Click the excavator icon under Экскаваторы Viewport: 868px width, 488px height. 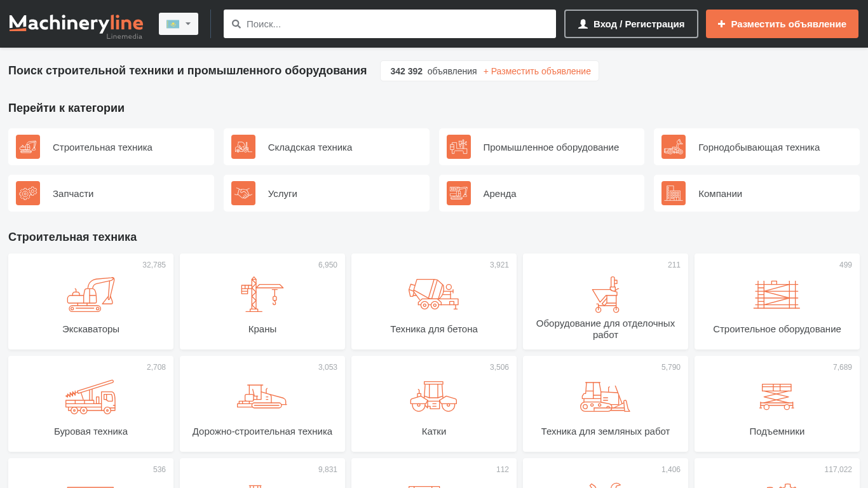pyautogui.click(x=90, y=295)
